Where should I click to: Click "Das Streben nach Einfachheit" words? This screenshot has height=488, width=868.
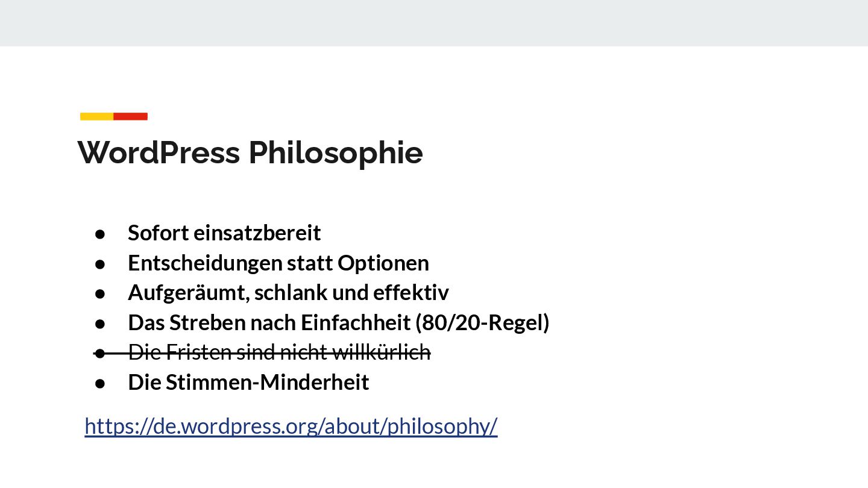point(269,323)
